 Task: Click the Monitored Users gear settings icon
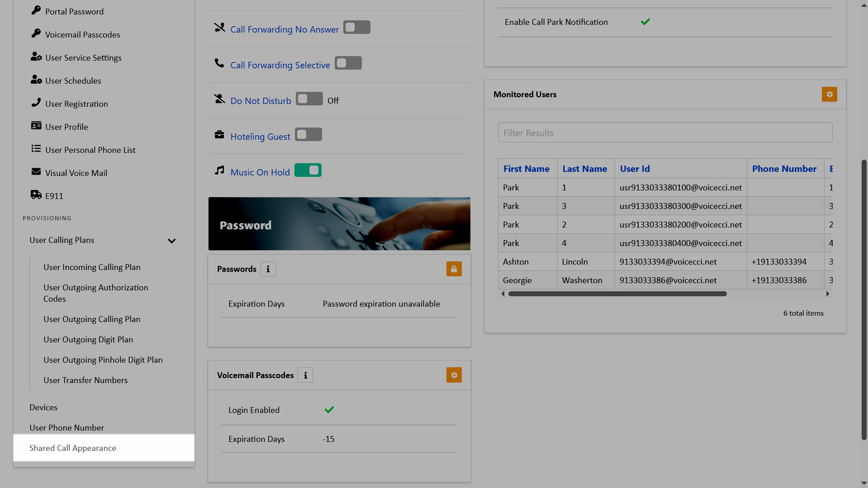pyautogui.click(x=829, y=95)
